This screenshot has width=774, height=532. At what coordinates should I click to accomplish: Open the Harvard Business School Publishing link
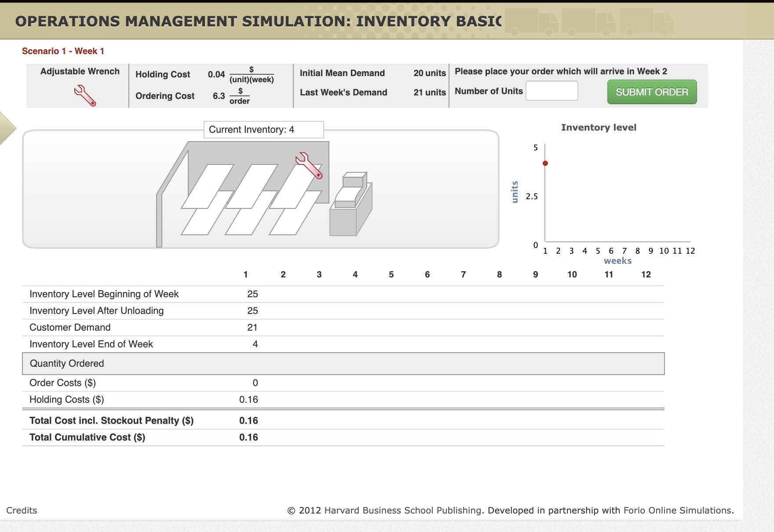(x=402, y=510)
